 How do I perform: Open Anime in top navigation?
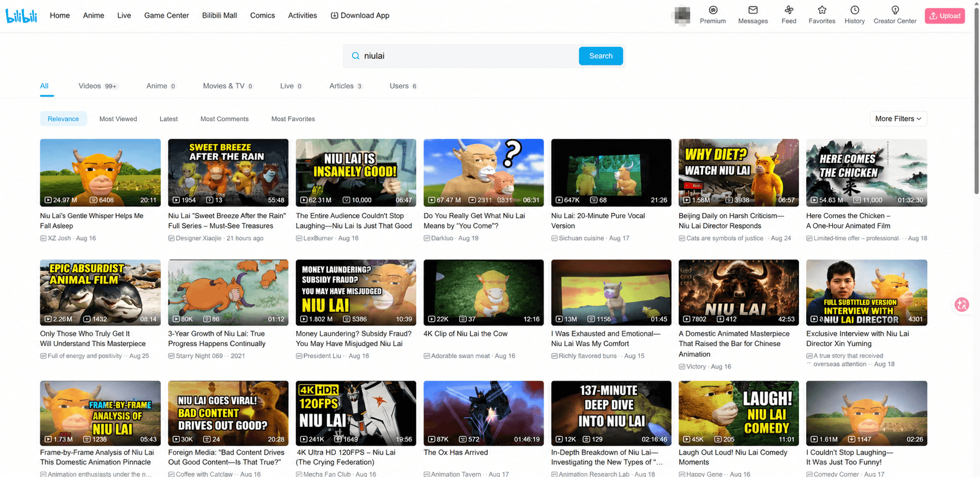(94, 15)
